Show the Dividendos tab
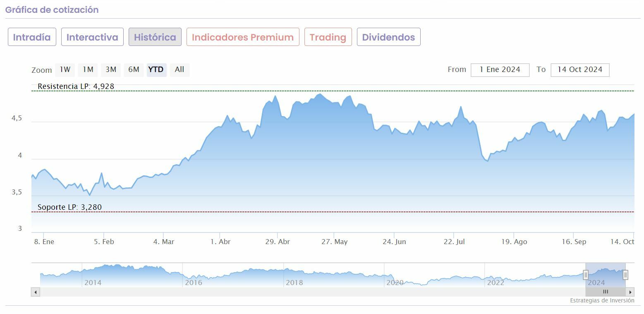Viewport: 644px width, 314px height. (x=388, y=37)
